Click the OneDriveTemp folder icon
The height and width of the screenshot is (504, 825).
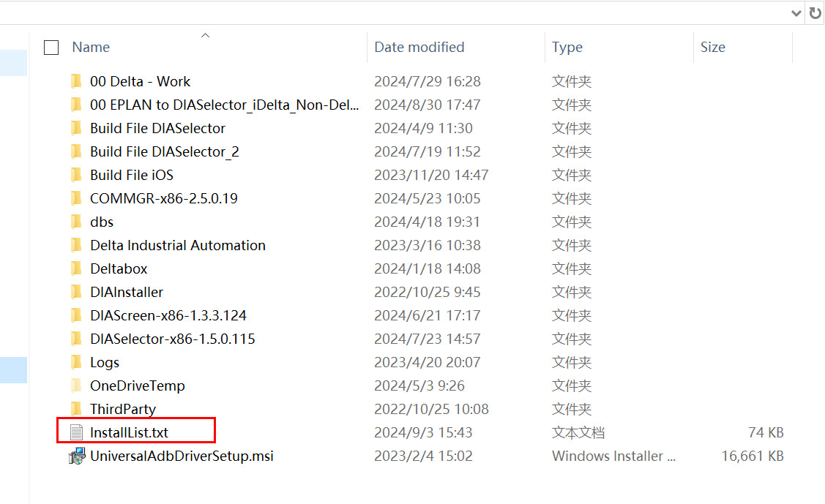tap(77, 385)
